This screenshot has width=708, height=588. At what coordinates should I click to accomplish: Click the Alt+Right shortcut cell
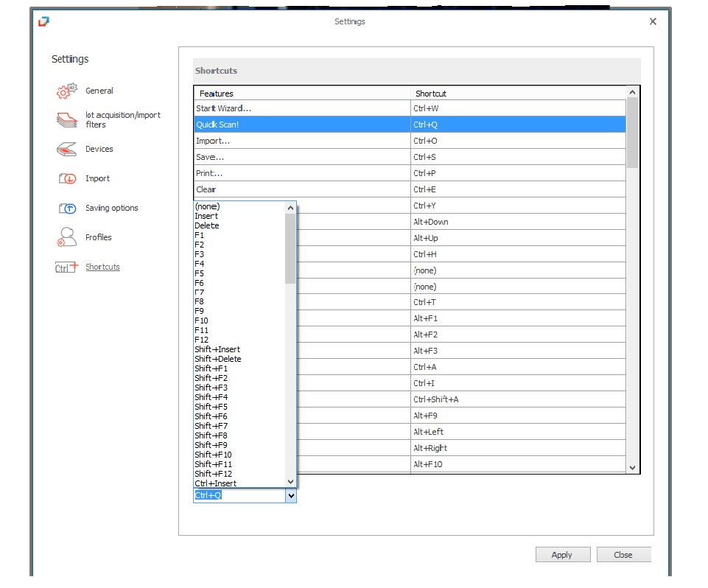pyautogui.click(x=519, y=449)
